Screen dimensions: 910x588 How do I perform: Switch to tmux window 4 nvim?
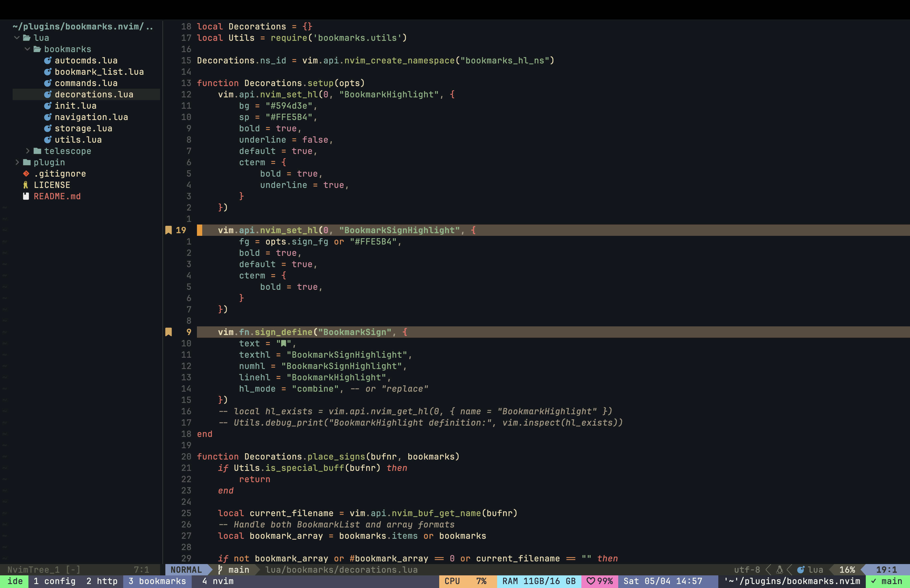tap(218, 581)
